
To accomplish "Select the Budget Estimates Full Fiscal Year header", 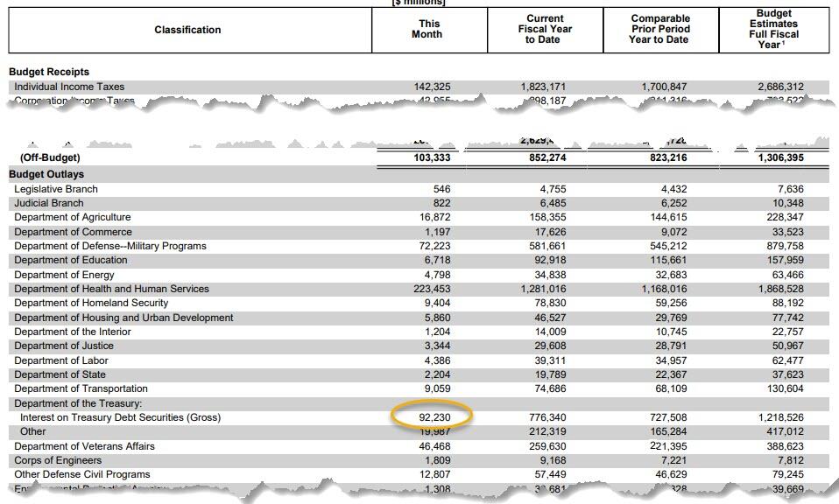I will (773, 29).
